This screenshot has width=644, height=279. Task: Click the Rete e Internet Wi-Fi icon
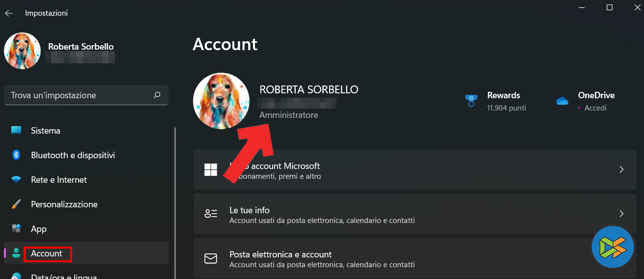coord(16,180)
